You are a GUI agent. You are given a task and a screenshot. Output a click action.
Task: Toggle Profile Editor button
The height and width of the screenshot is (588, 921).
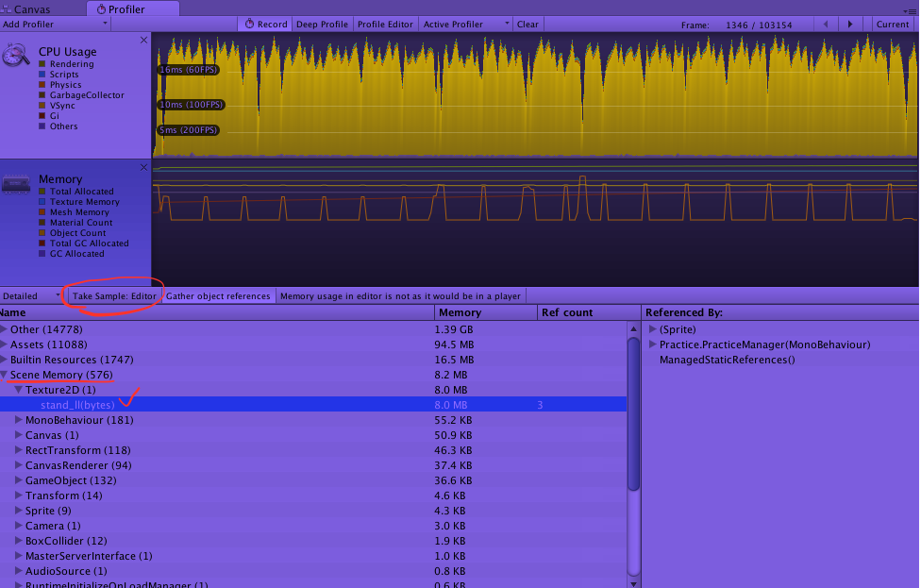tap(385, 25)
